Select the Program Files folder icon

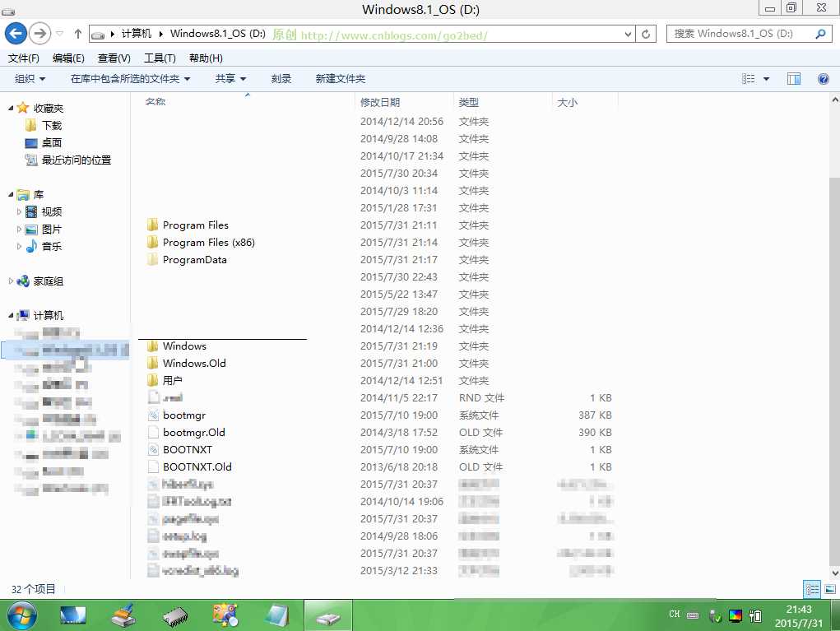[x=153, y=225]
